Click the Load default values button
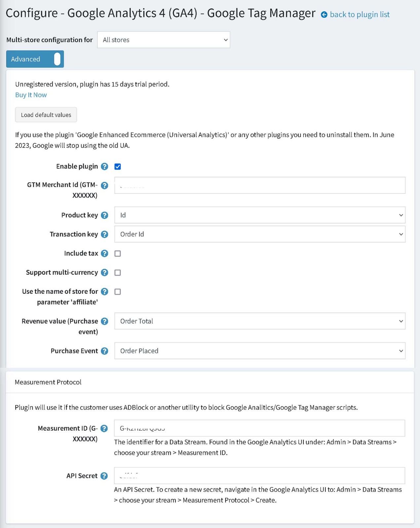 click(46, 115)
